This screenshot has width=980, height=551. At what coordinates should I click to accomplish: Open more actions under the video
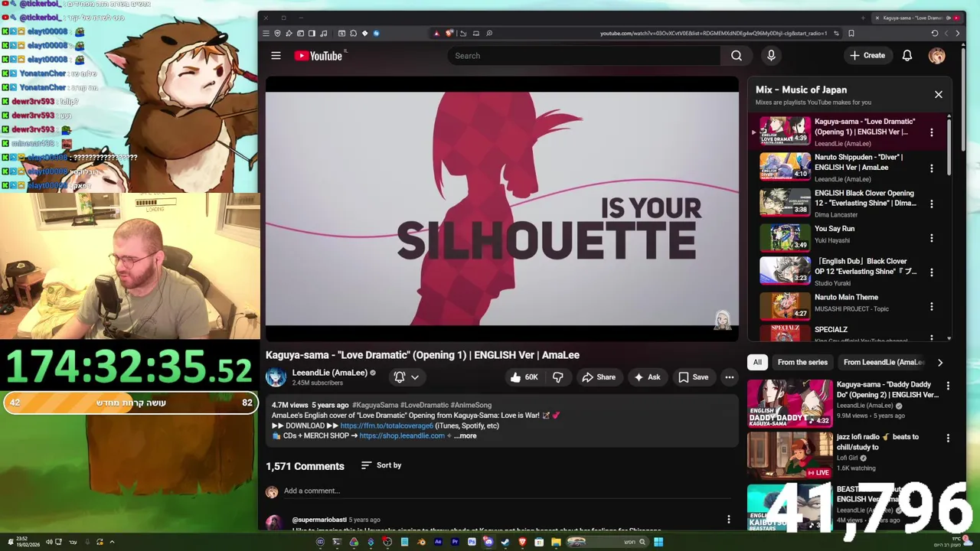coord(729,377)
